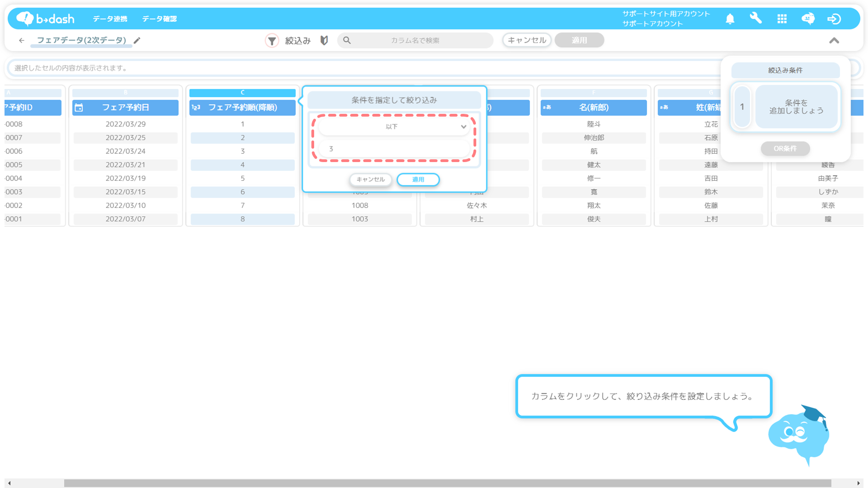Click cell 村上
The width and height of the screenshot is (868, 488).
(477, 219)
